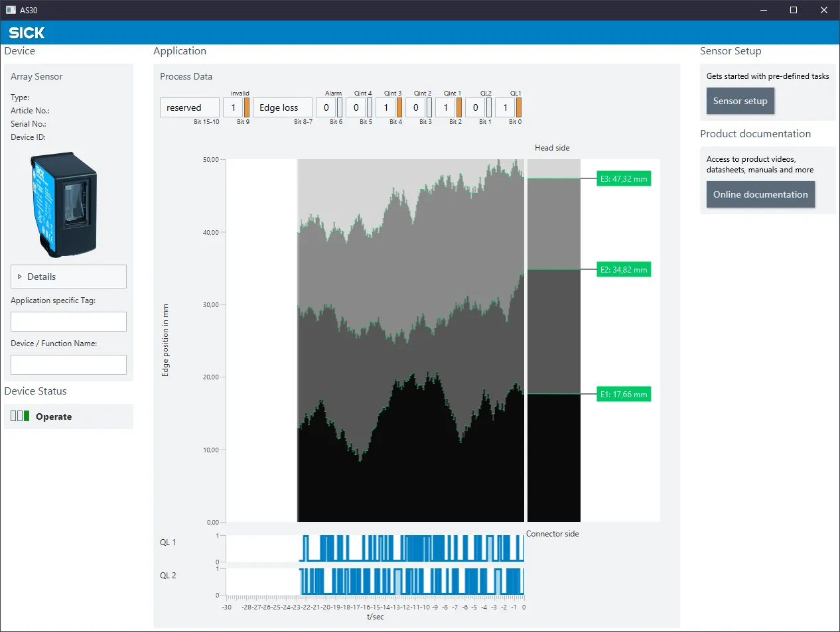Click the Qint 3 orange indicator
Image resolution: width=840 pixels, height=632 pixels.
pyautogui.click(x=399, y=107)
